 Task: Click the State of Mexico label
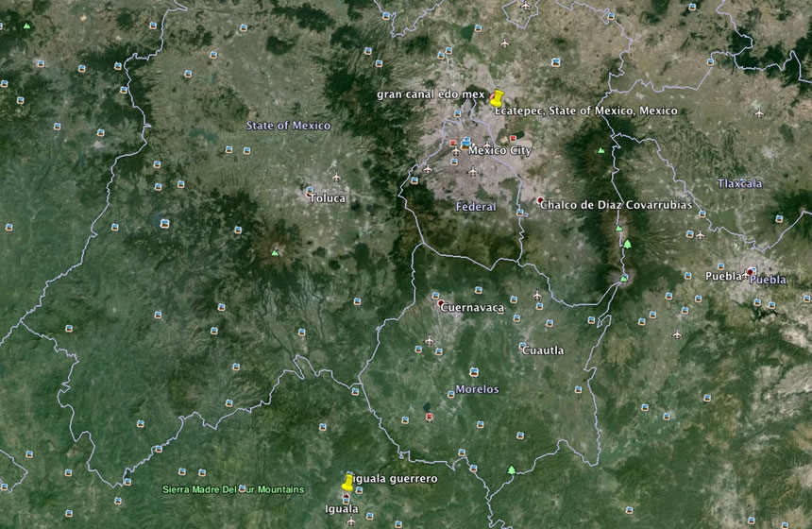(x=288, y=126)
